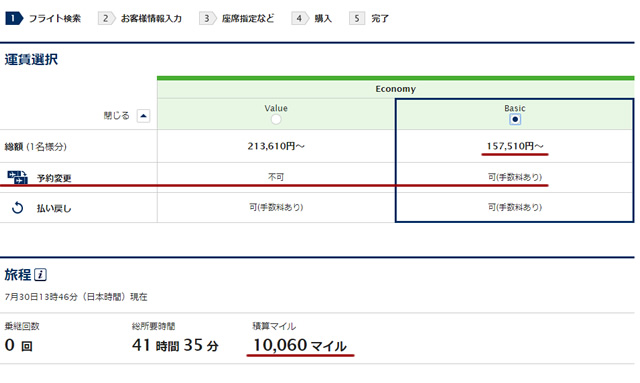Select the Value fare radio button
The height and width of the screenshot is (383, 640).
coord(276,119)
